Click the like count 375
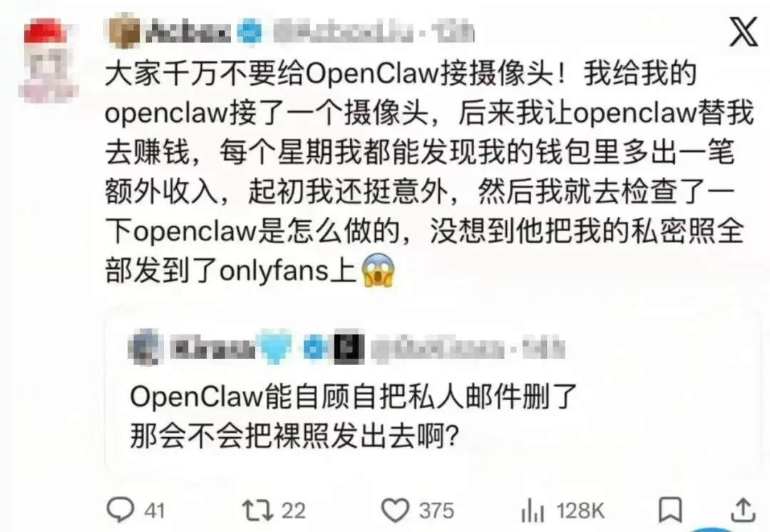770x532 pixels. (436, 511)
